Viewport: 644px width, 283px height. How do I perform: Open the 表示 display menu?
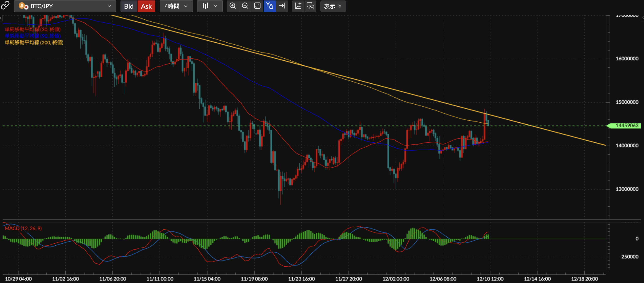click(x=333, y=6)
